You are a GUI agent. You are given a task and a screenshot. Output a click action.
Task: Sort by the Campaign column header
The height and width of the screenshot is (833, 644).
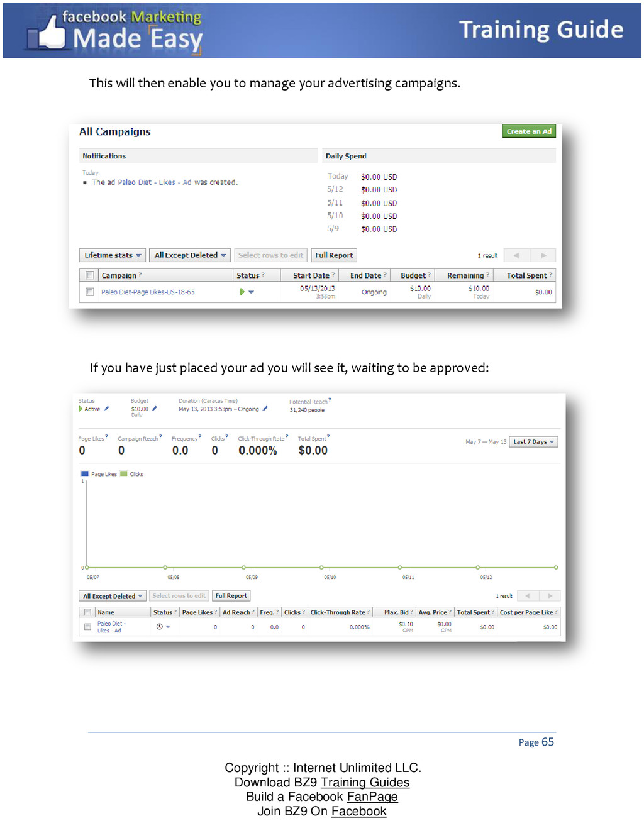click(x=119, y=275)
